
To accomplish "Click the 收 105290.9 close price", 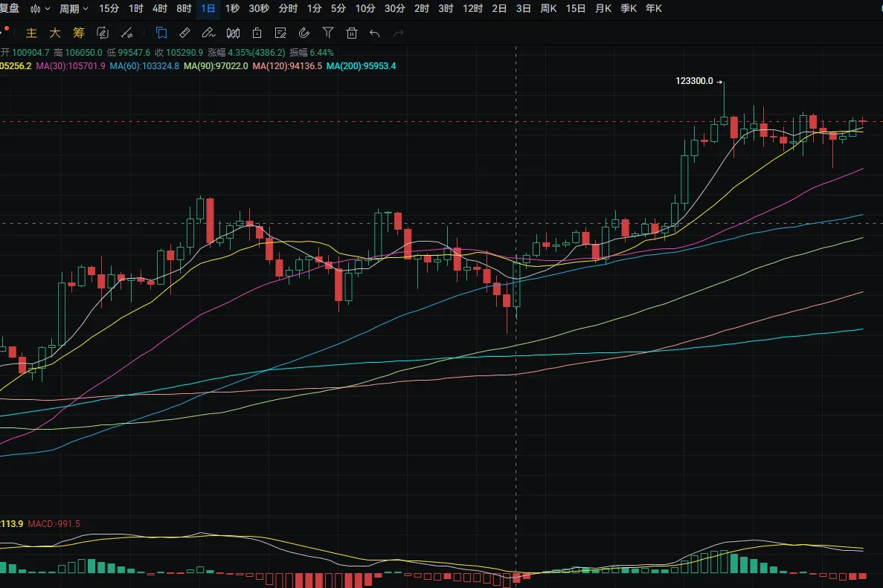I will [x=179, y=52].
